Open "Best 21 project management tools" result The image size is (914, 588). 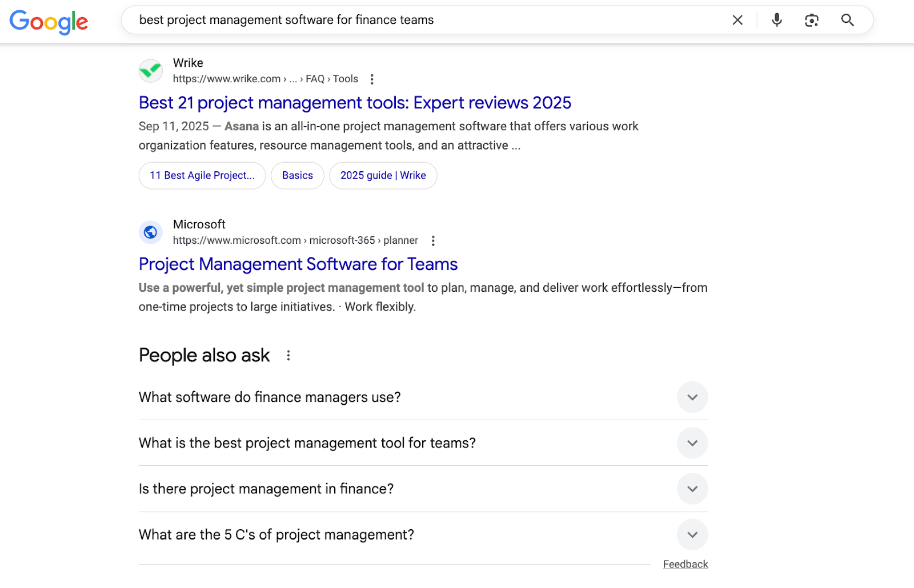coord(354,103)
